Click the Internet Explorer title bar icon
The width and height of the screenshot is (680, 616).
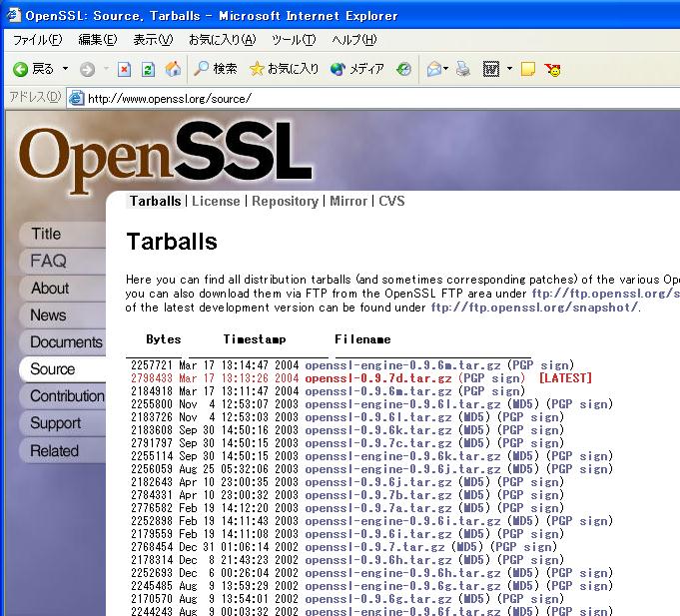click(13, 15)
